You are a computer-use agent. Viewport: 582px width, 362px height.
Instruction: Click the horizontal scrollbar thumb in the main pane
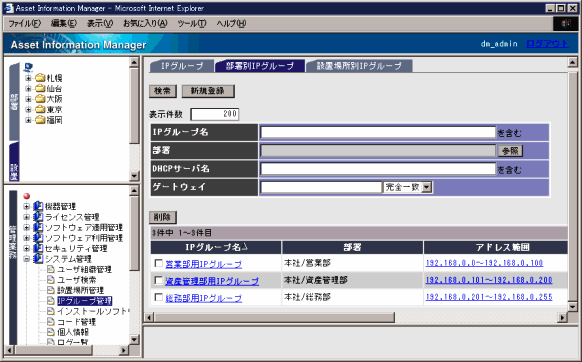[275, 317]
